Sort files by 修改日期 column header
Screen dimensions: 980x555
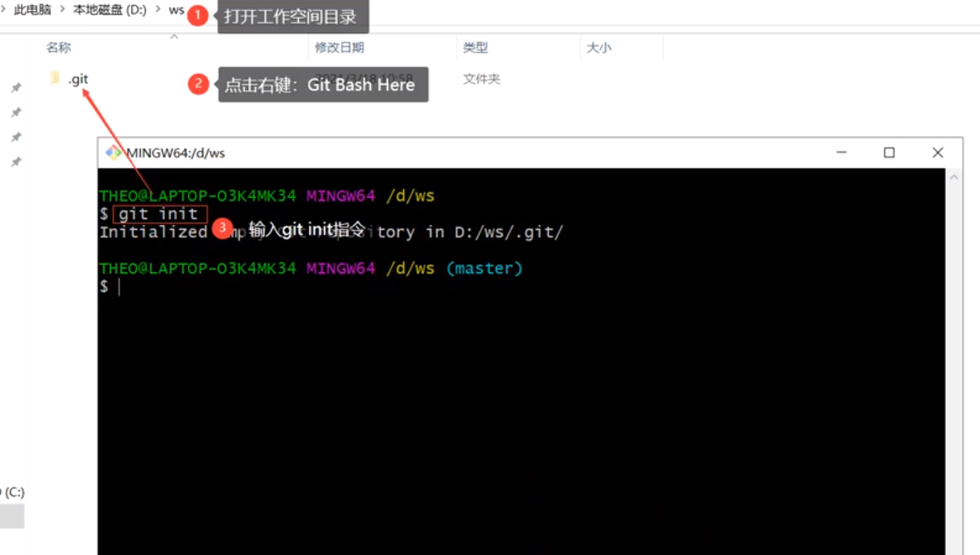(x=340, y=48)
